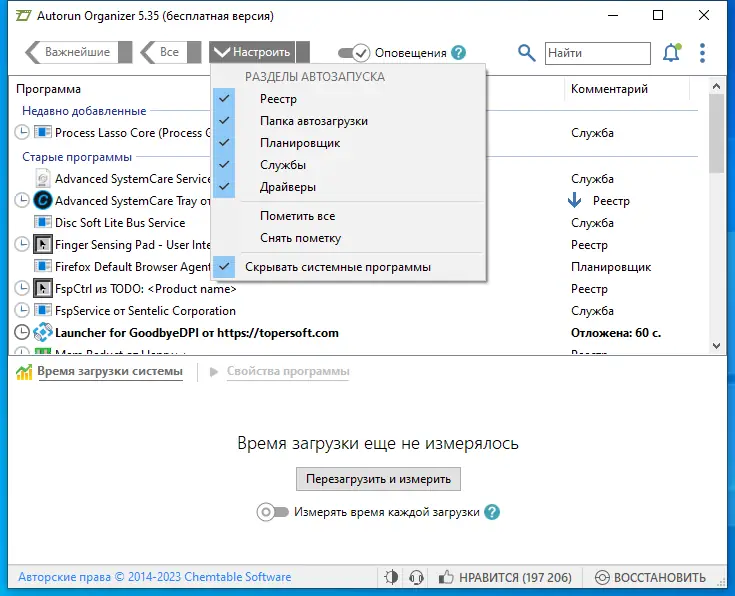Click the headset support icon in status bar
Screen dimensions: 735x596
[x=416, y=577]
